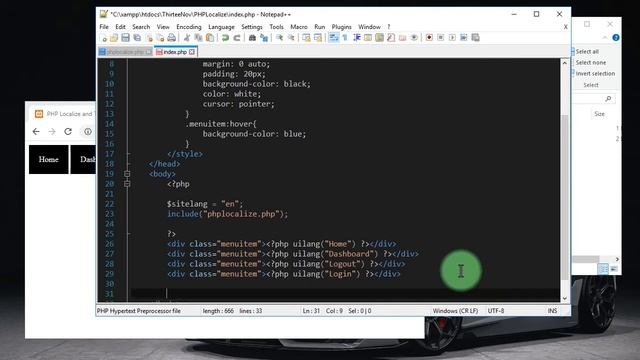
Task: Click Run Macro Multiple Times icon
Action: point(464,38)
